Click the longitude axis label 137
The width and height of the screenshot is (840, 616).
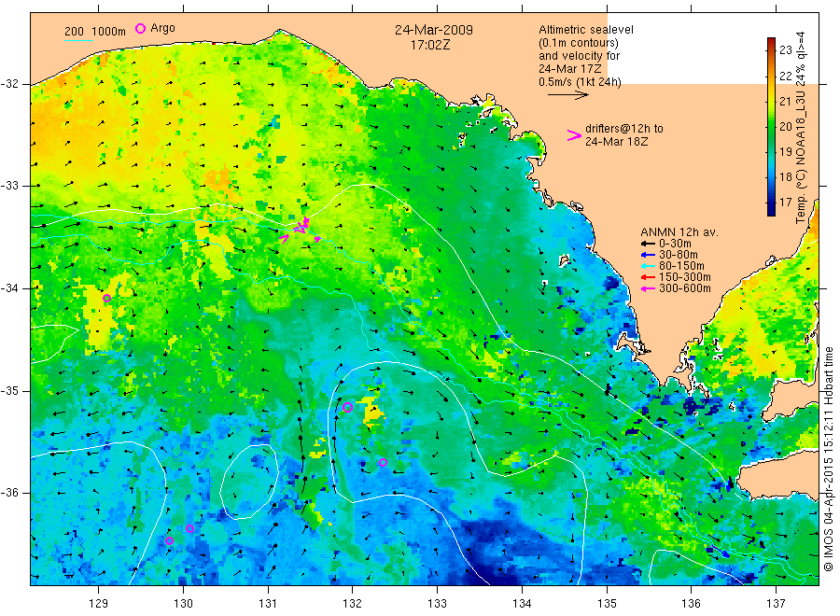777,604
